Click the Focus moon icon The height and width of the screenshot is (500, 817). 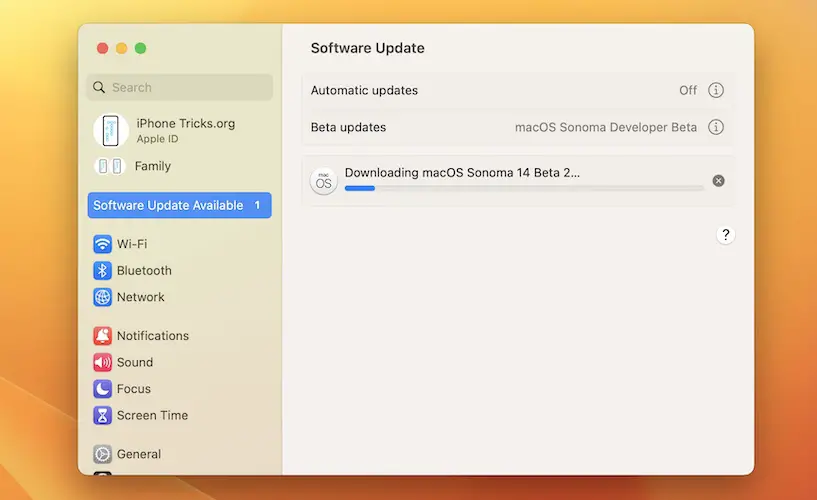click(x=102, y=389)
